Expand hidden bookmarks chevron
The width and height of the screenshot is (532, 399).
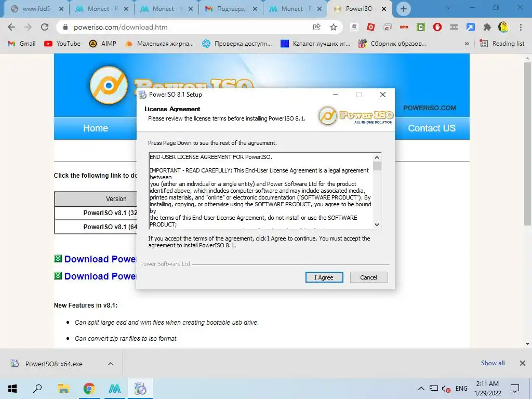(x=467, y=44)
